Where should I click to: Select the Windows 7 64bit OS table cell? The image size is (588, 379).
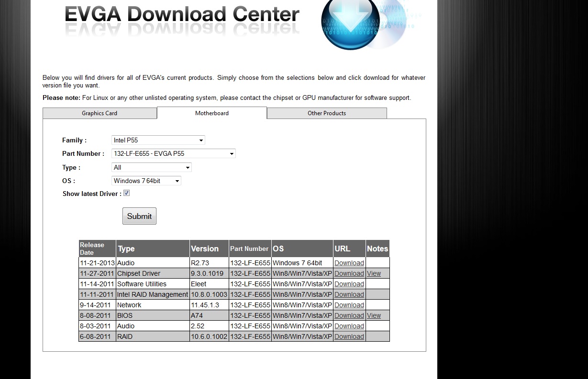pyautogui.click(x=302, y=263)
